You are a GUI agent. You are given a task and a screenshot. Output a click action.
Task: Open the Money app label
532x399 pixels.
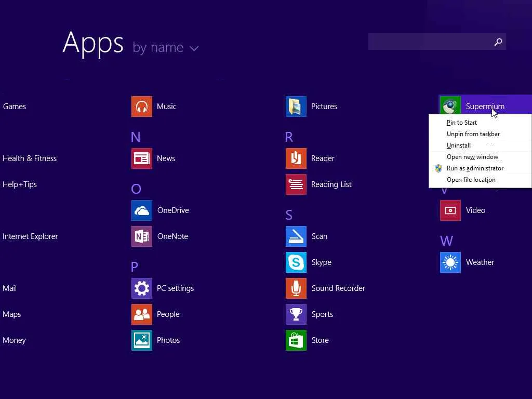(14, 340)
